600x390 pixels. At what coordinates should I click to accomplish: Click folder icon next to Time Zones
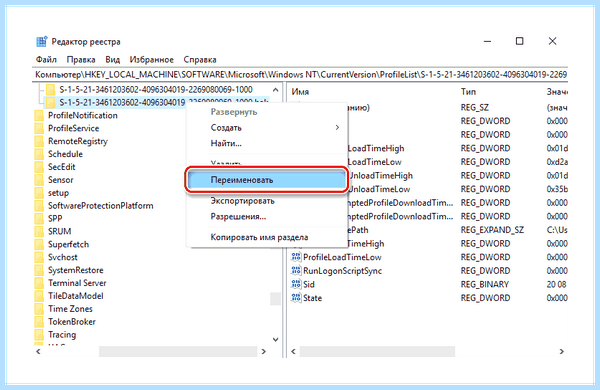coord(39,308)
